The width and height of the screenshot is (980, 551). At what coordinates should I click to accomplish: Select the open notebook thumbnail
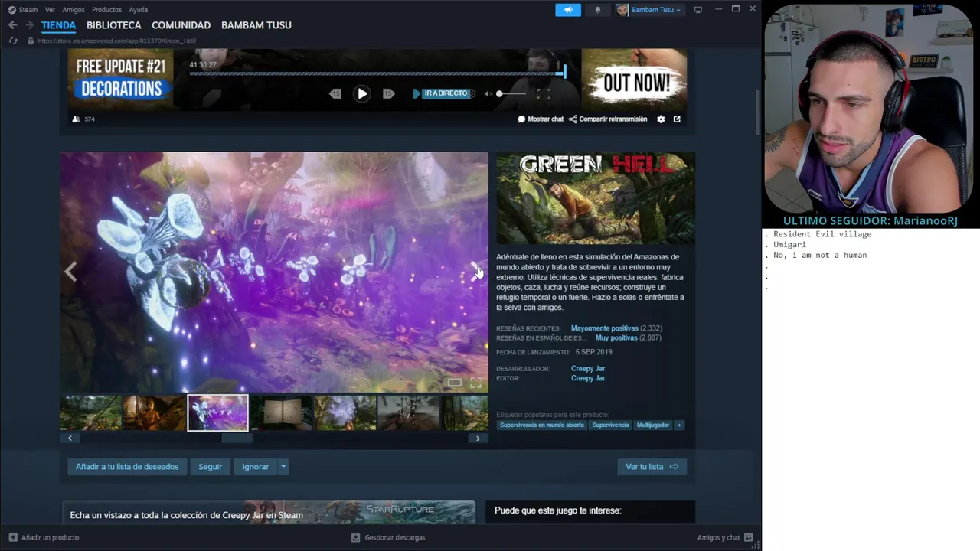point(282,412)
